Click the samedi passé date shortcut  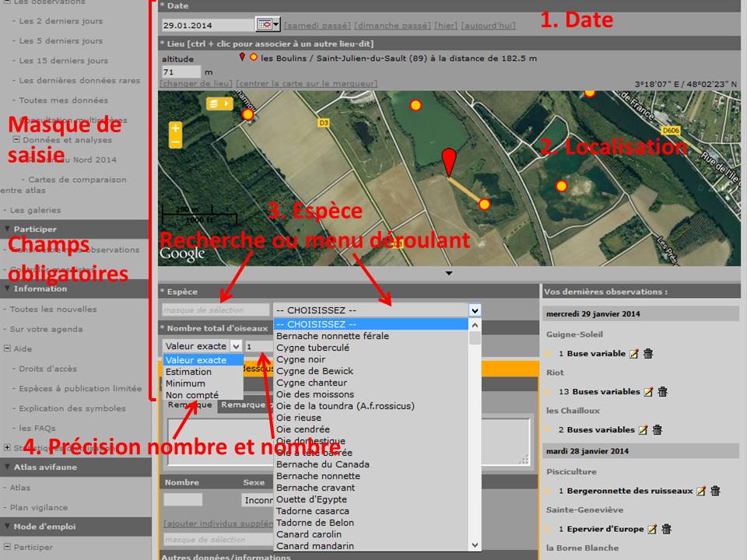[317, 25]
